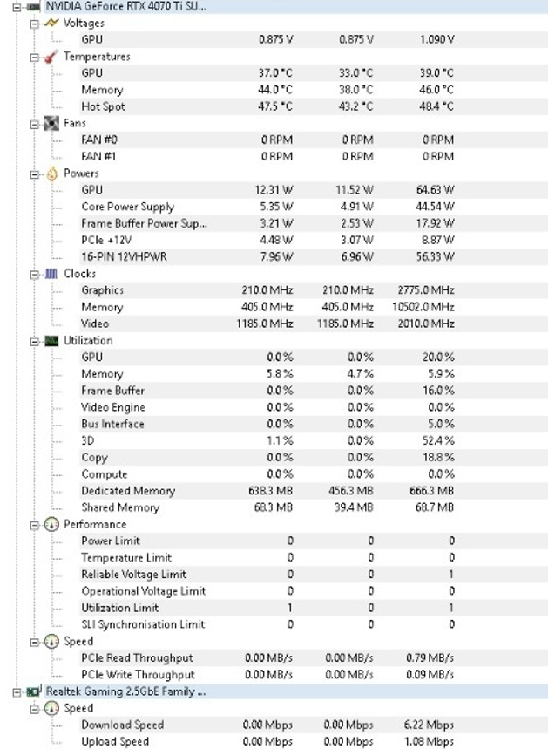Click the Realtek Gaming 2.5GbE network adapter icon
Screen dimensions: 548x756
coord(34,691)
